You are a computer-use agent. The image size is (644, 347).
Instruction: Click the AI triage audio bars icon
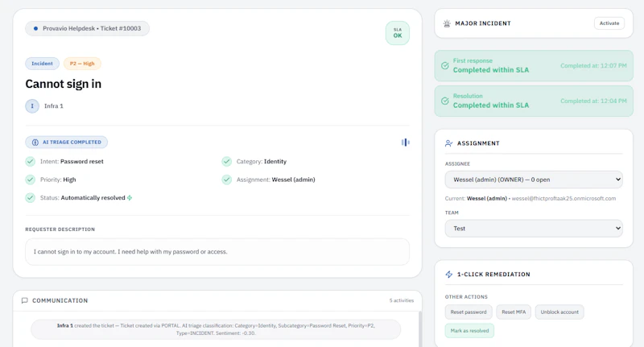406,142
